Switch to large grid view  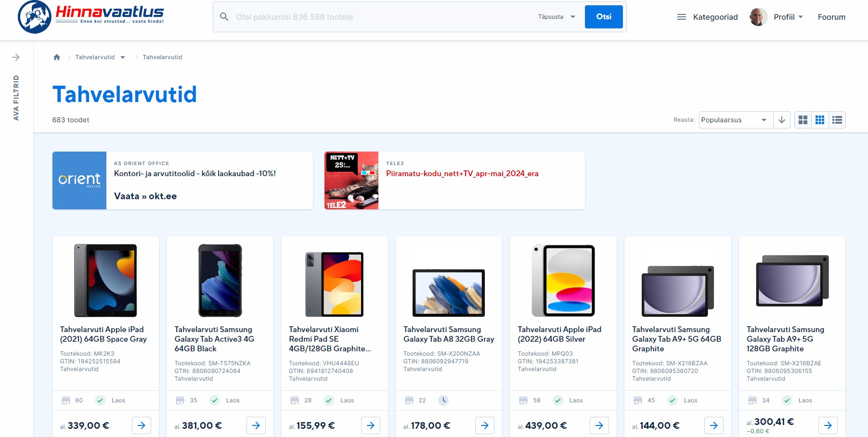[x=803, y=120]
